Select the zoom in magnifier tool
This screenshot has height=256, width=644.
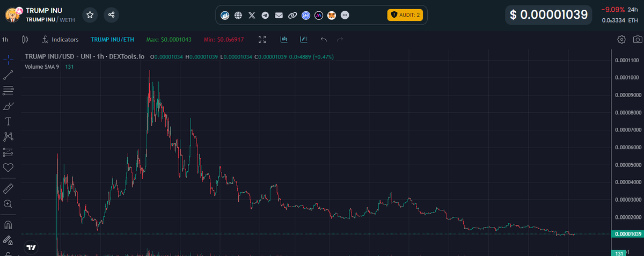[8, 204]
